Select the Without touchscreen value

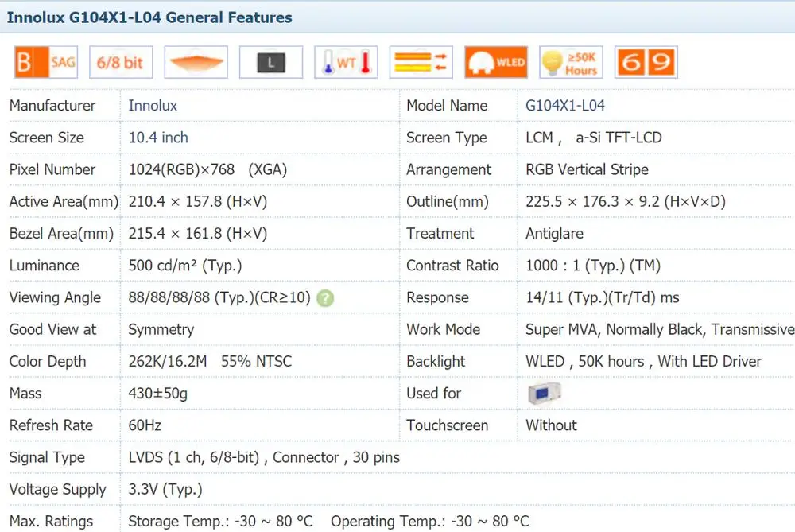pyautogui.click(x=551, y=425)
